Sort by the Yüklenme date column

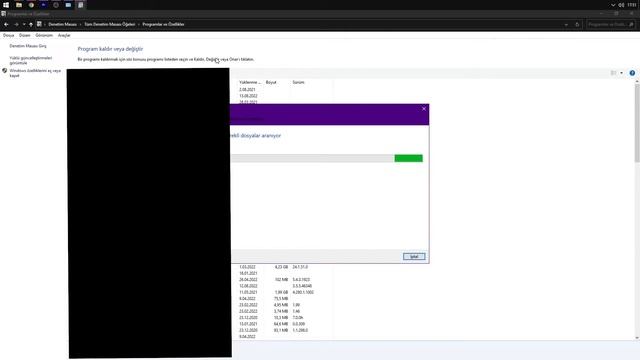point(250,82)
